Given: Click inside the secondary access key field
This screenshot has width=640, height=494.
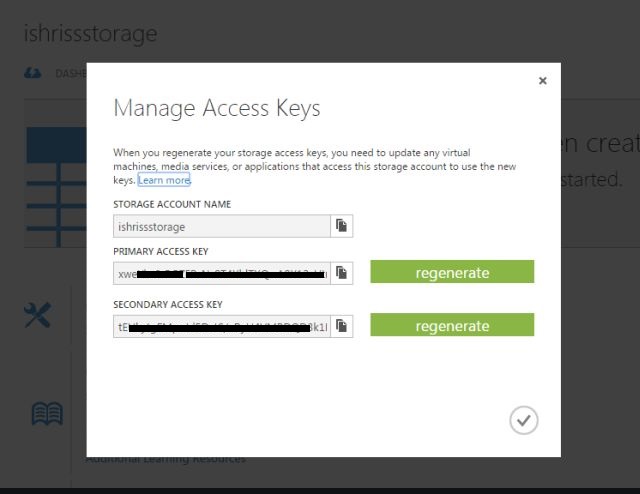Looking at the screenshot, I should 221,326.
